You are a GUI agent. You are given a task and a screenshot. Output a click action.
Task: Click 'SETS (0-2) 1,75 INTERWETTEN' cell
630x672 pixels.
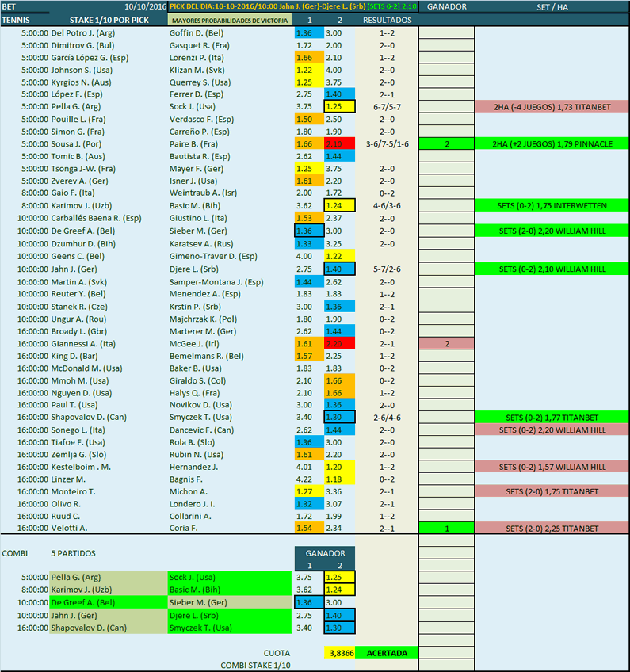coord(552,206)
